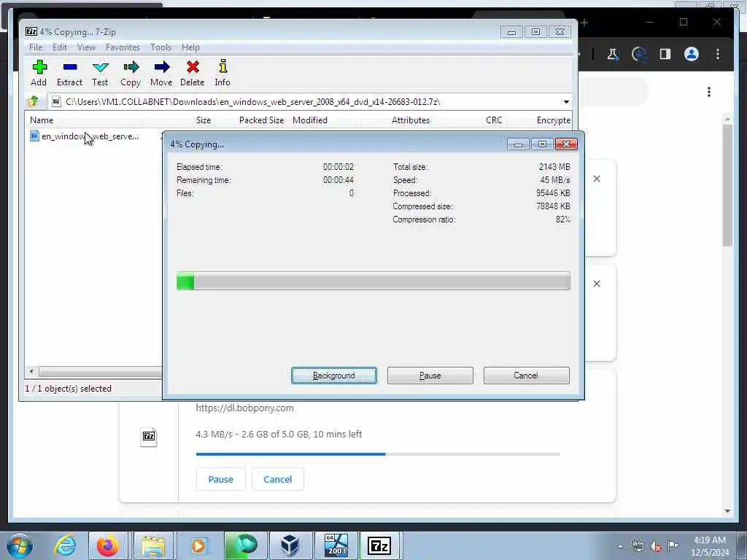Pause the Chrome download in progress
The height and width of the screenshot is (560, 747).
pyautogui.click(x=220, y=480)
